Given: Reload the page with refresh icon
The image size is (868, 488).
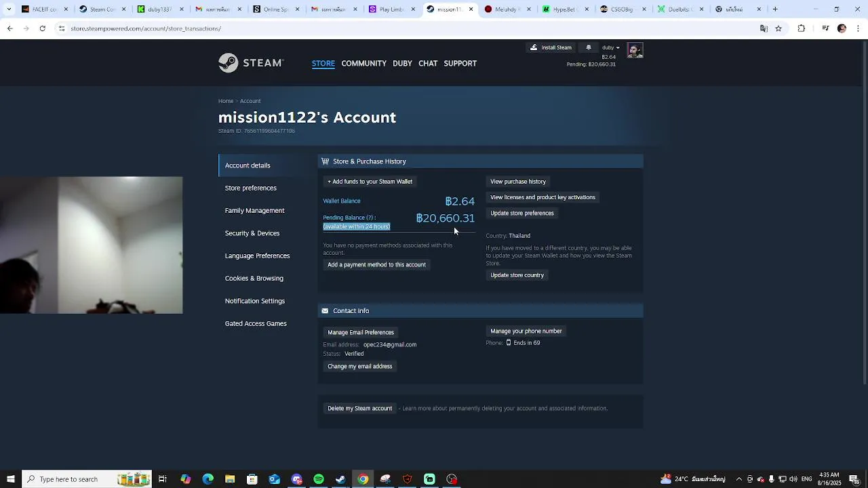Looking at the screenshot, I should (42, 28).
